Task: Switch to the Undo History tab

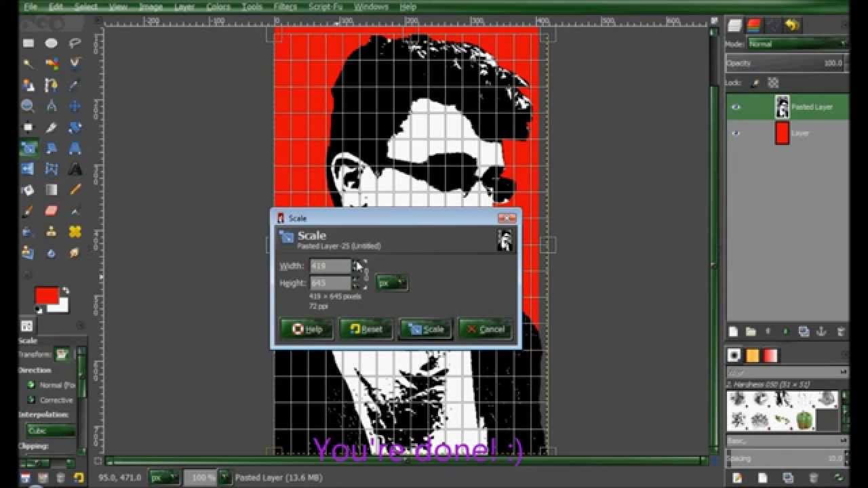Action: [793, 26]
